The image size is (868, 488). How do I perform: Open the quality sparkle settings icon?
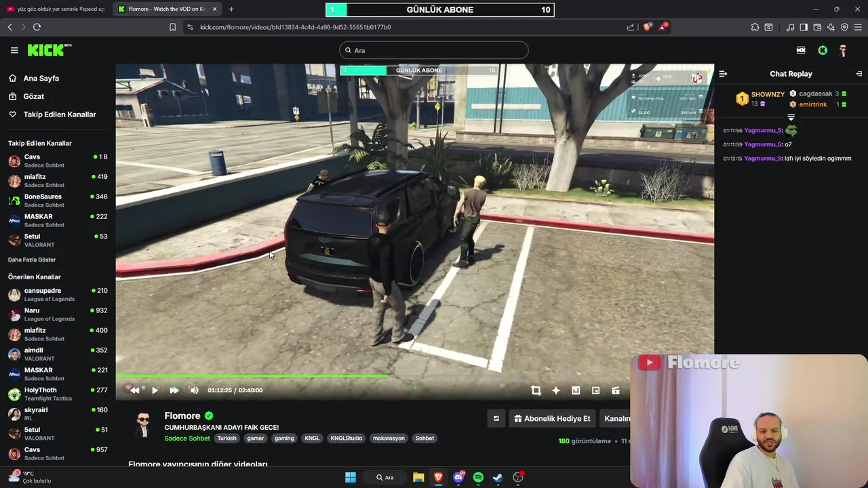coord(556,390)
